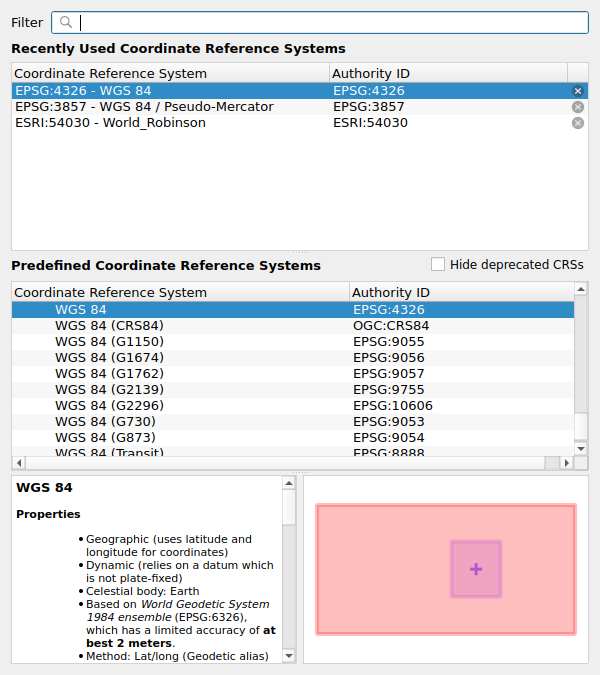Click recent Authority ID cell EPSG:3857
The height and width of the screenshot is (675, 600).
pyautogui.click(x=368, y=107)
